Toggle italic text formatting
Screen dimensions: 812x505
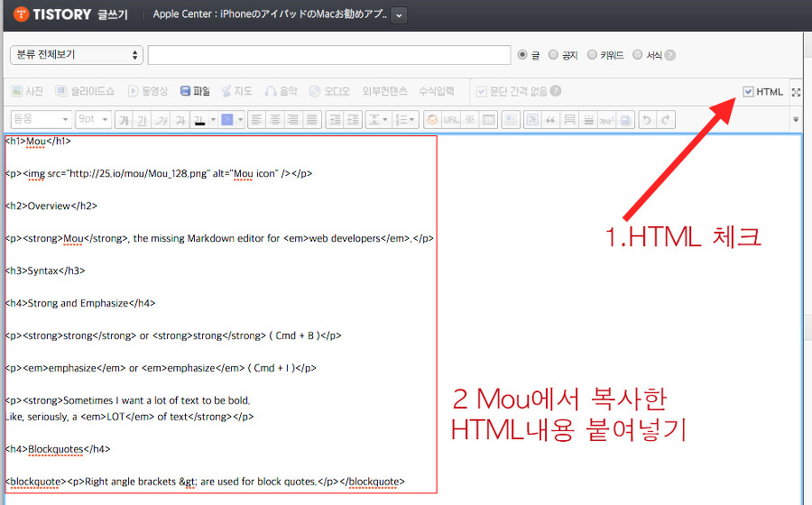(x=161, y=120)
